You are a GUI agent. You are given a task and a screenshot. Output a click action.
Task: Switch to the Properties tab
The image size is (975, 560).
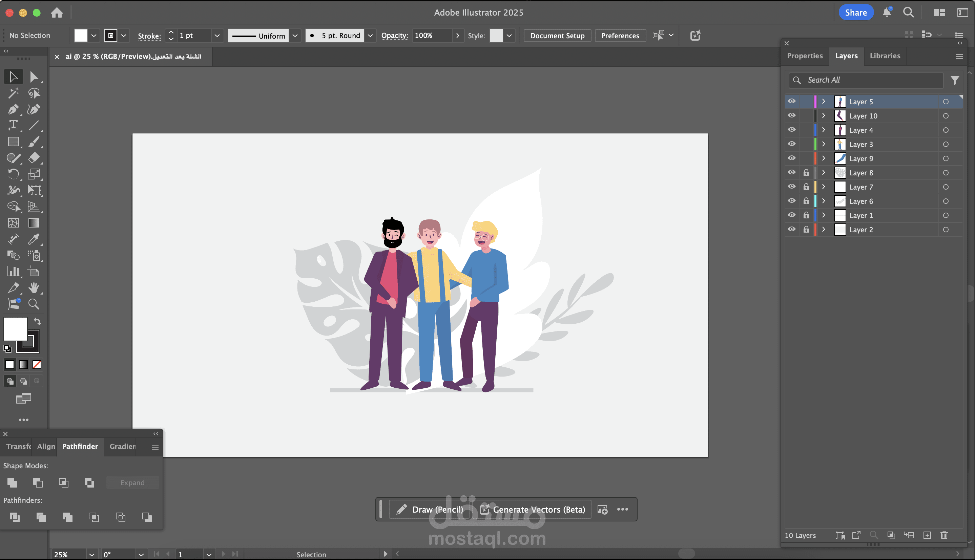[x=805, y=56]
